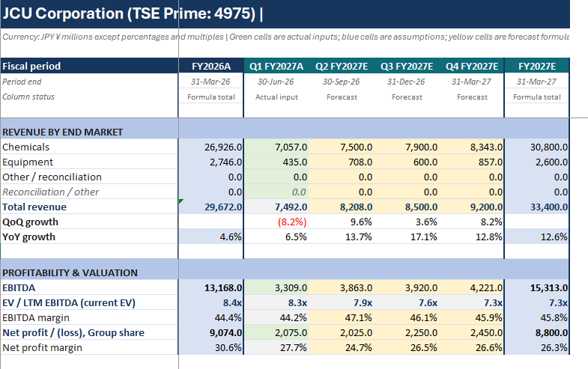Click the 31-Dec-26 period end cell
Image resolution: width=588 pixels, height=369 pixels.
(x=407, y=82)
